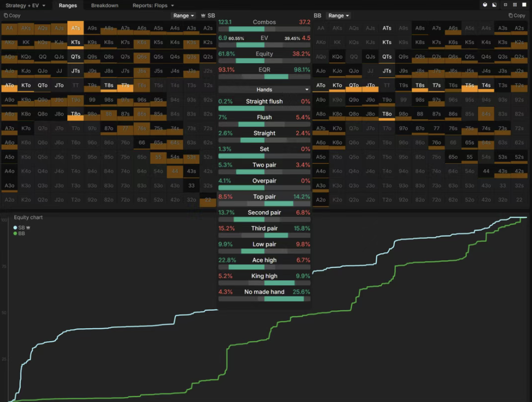The height and width of the screenshot is (402, 532).
Task: Switch to the Breakdown tab
Action: [x=105, y=5]
